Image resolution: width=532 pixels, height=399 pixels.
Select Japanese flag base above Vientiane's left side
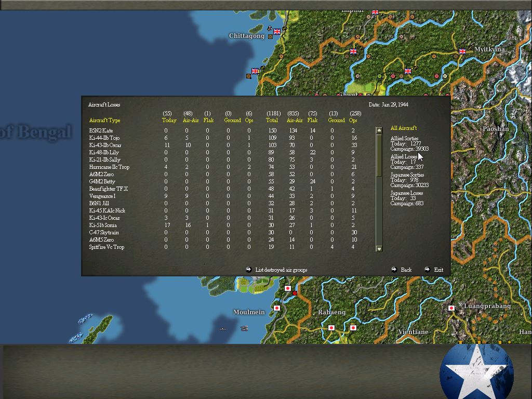point(353,328)
